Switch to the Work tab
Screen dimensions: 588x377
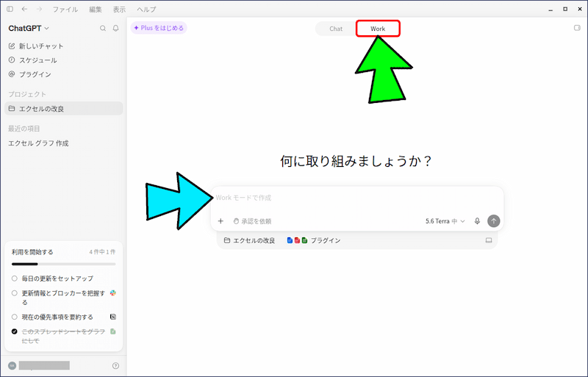click(378, 29)
